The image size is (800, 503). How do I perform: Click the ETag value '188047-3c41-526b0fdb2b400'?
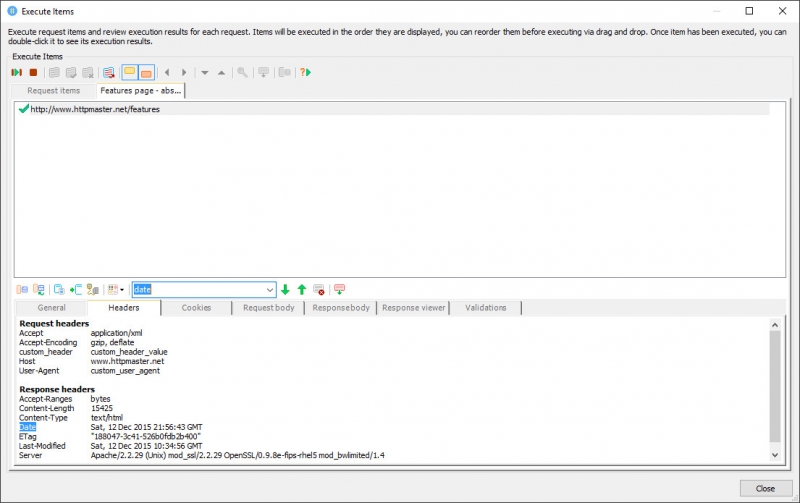point(145,437)
